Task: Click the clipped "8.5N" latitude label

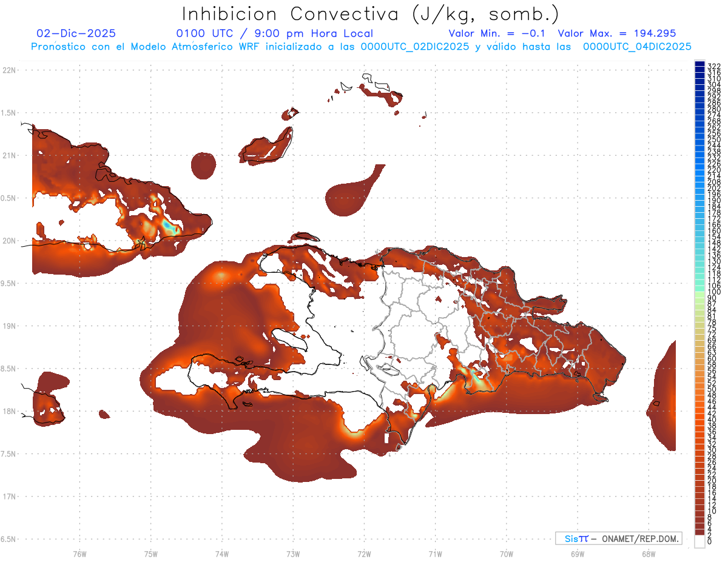Action: click(8, 369)
